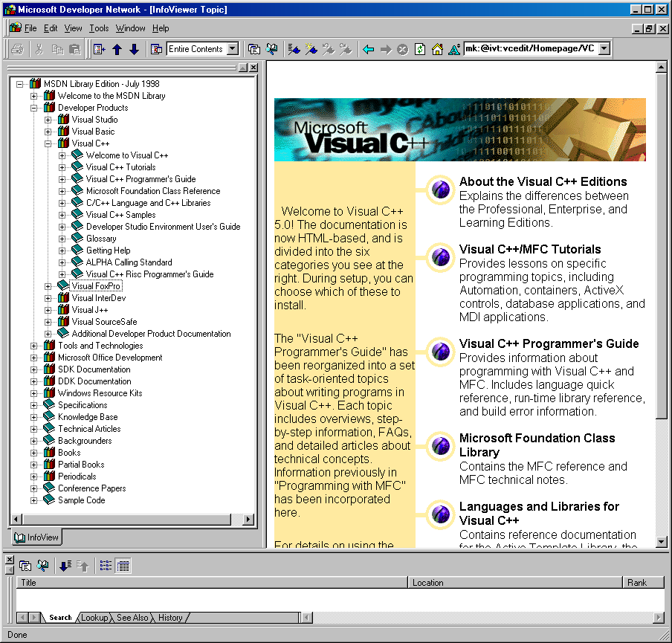Select the InfoView tab
The image size is (672, 643).
coord(36,537)
